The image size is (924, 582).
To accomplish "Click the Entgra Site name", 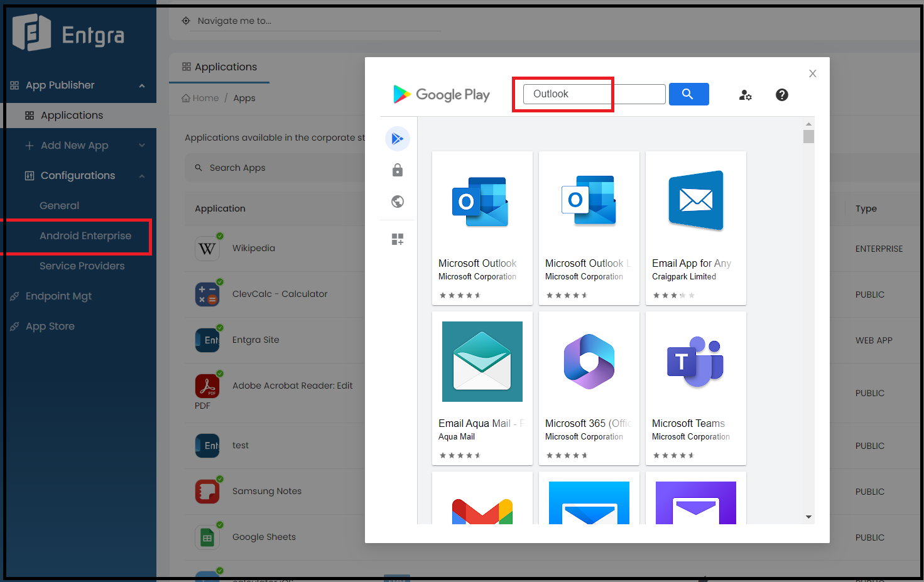I will (256, 340).
